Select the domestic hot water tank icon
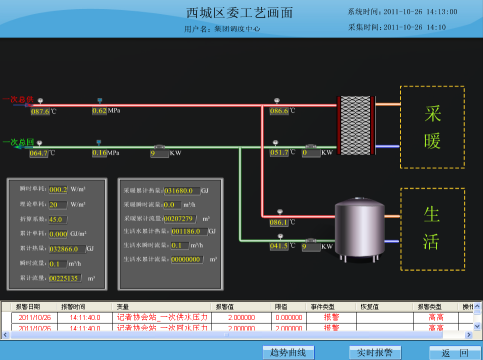Image resolution: width=483 pixels, height=360 pixels. click(360, 230)
